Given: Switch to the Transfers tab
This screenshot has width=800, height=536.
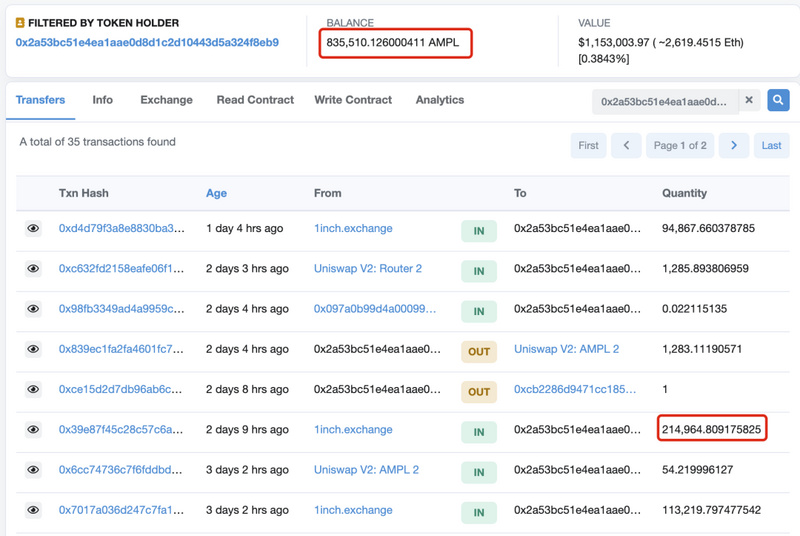Looking at the screenshot, I should [40, 100].
